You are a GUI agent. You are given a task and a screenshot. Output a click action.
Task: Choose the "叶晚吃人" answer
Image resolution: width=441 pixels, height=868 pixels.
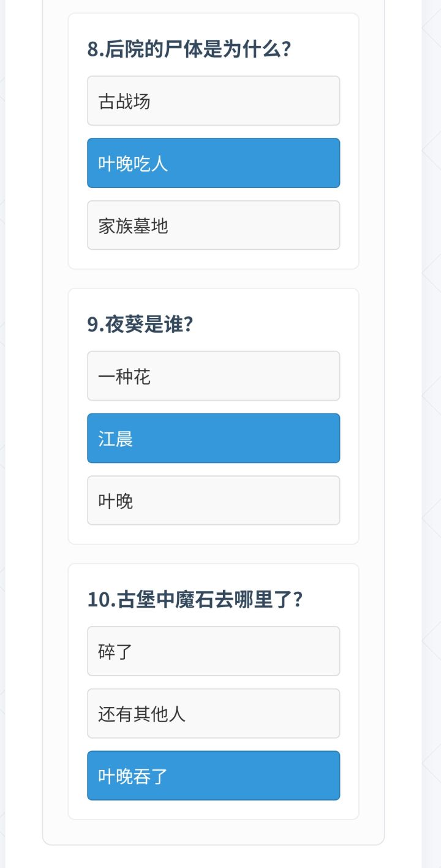(x=213, y=163)
